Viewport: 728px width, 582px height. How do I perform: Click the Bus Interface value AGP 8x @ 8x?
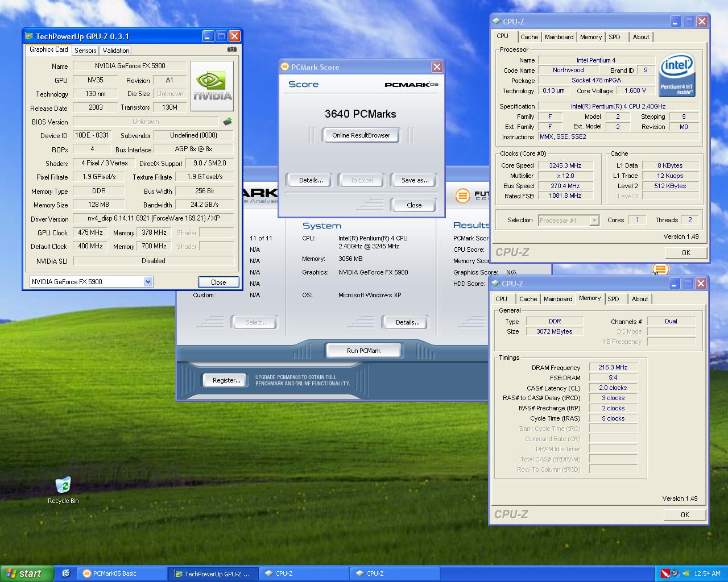(193, 149)
